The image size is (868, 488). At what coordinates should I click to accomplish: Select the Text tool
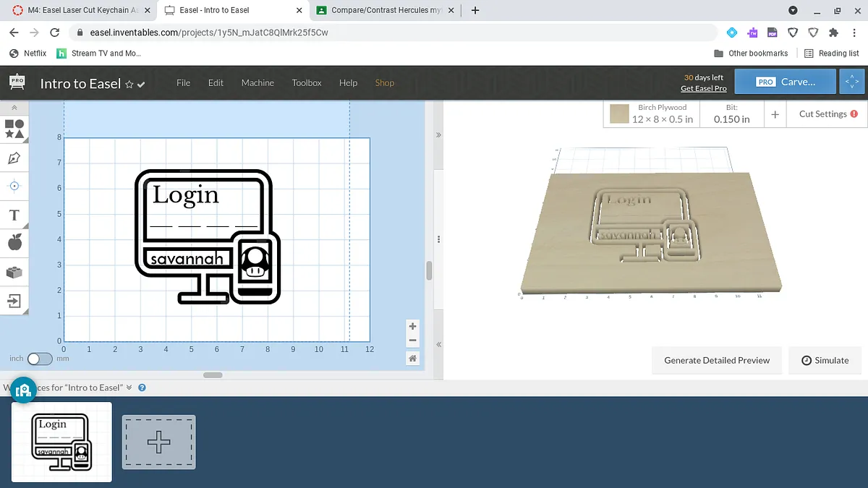click(x=14, y=215)
